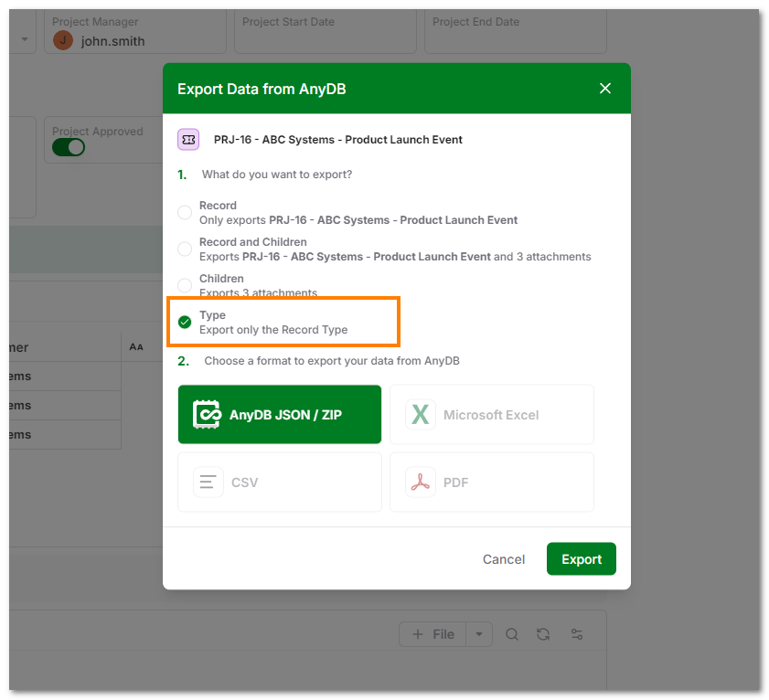This screenshot has width=769, height=700.
Task: Select the Children export option
Action: pyautogui.click(x=185, y=285)
